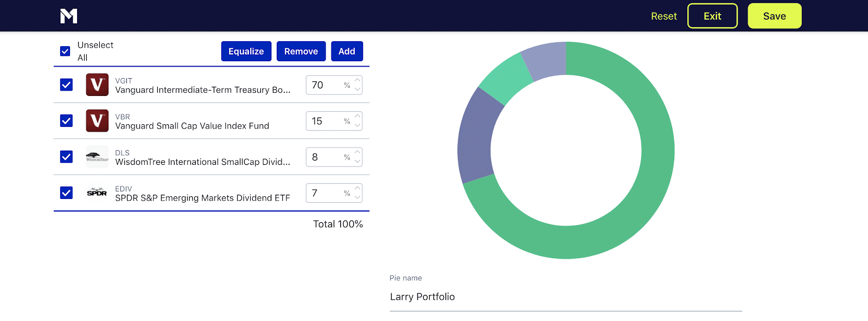Uncheck the EDIV row checkbox

[66, 192]
